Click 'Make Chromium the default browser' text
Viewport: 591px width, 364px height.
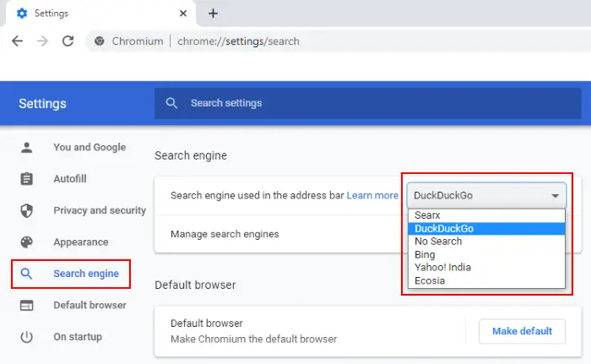tap(253, 340)
